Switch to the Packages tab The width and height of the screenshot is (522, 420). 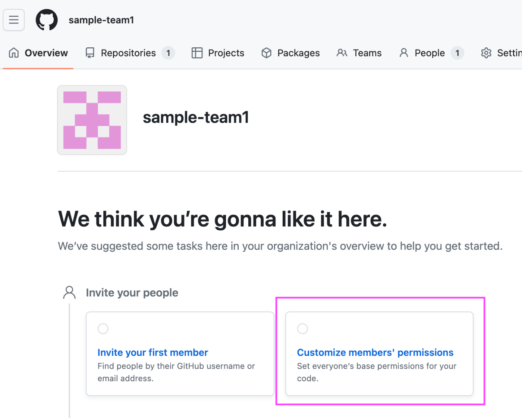click(x=298, y=53)
